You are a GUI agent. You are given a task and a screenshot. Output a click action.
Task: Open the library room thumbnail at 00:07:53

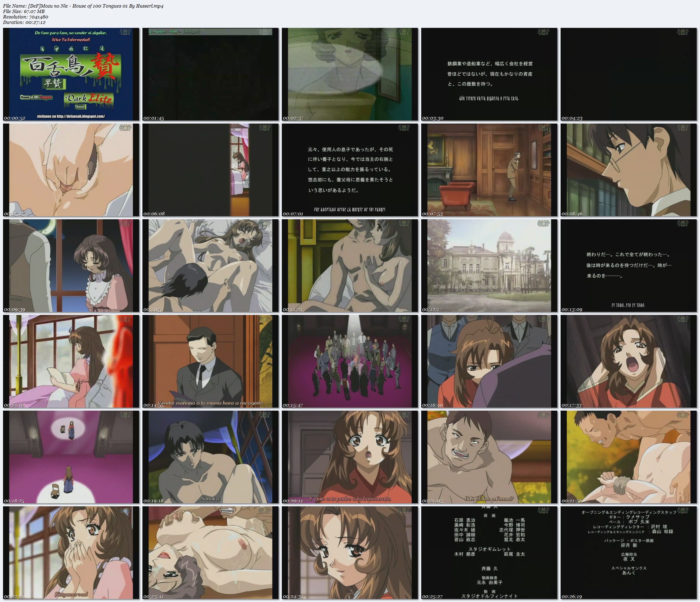click(489, 170)
